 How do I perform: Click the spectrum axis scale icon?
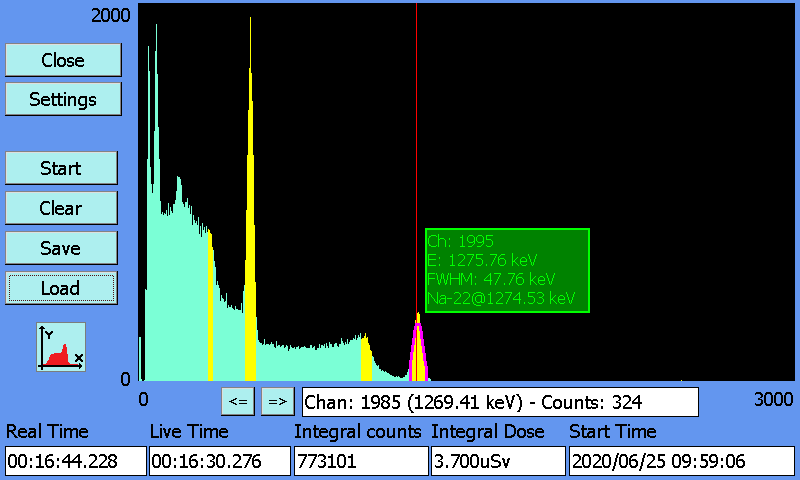point(61,347)
